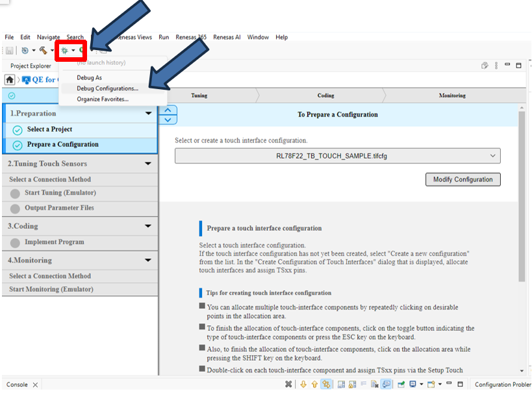Screen dimensions: 532x398
Task: Open the Window menu
Action: (x=258, y=37)
